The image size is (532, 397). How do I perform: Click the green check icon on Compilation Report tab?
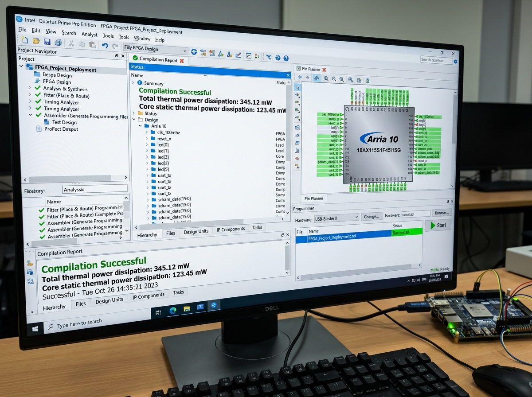(x=135, y=58)
